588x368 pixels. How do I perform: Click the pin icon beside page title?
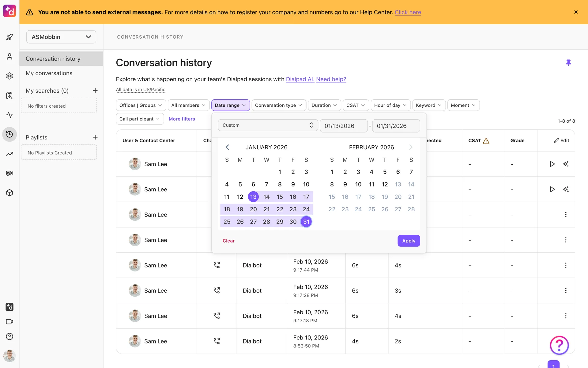pos(568,63)
